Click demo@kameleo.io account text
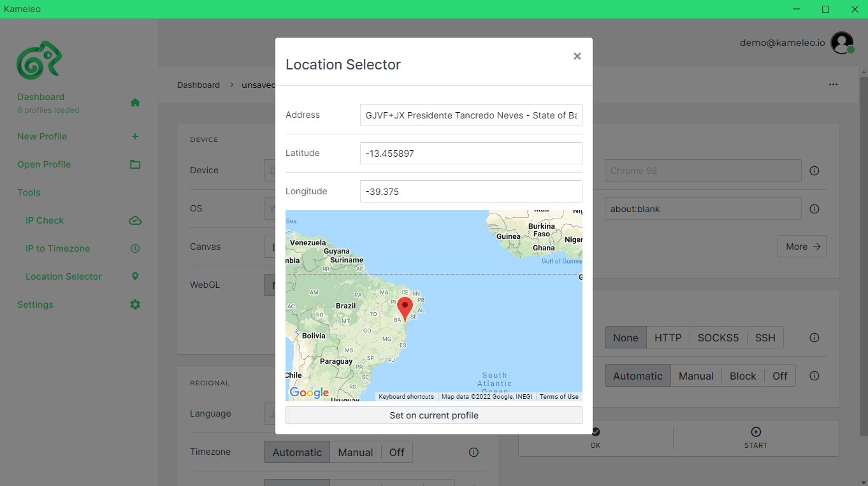The width and height of the screenshot is (868, 486). (783, 43)
